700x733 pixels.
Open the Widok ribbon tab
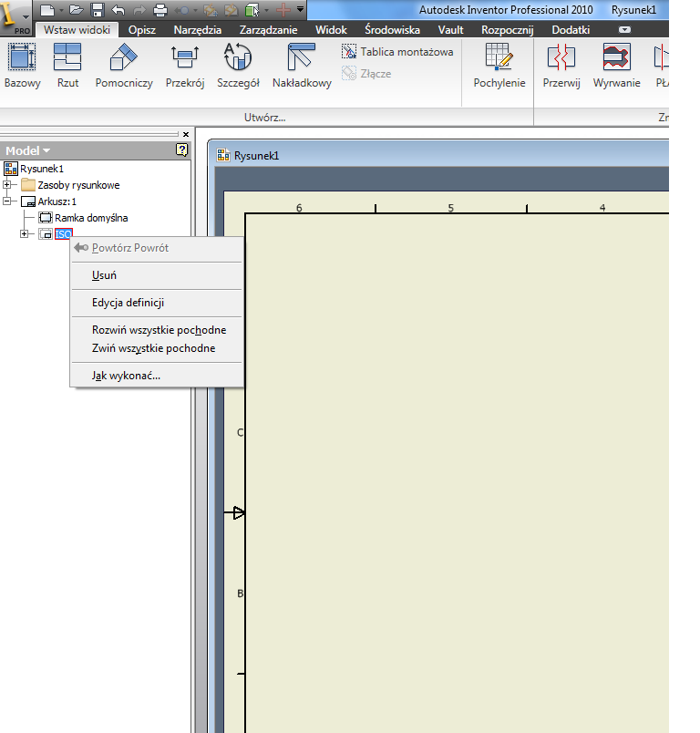pos(331,30)
